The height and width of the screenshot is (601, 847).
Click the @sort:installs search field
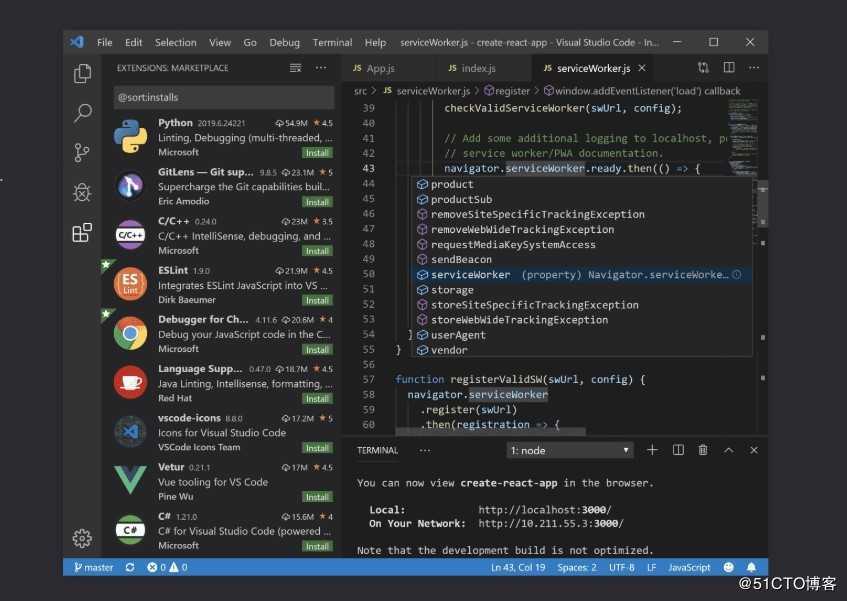coord(224,97)
